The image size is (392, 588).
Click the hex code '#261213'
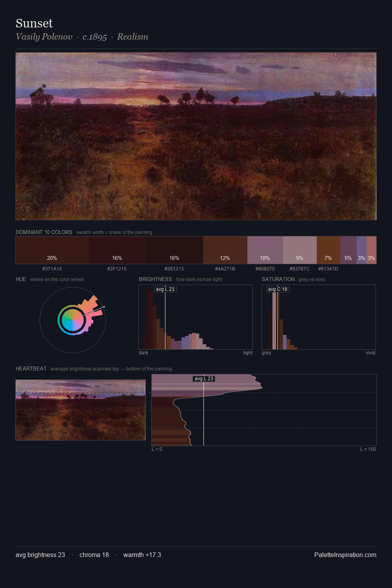coord(174,269)
